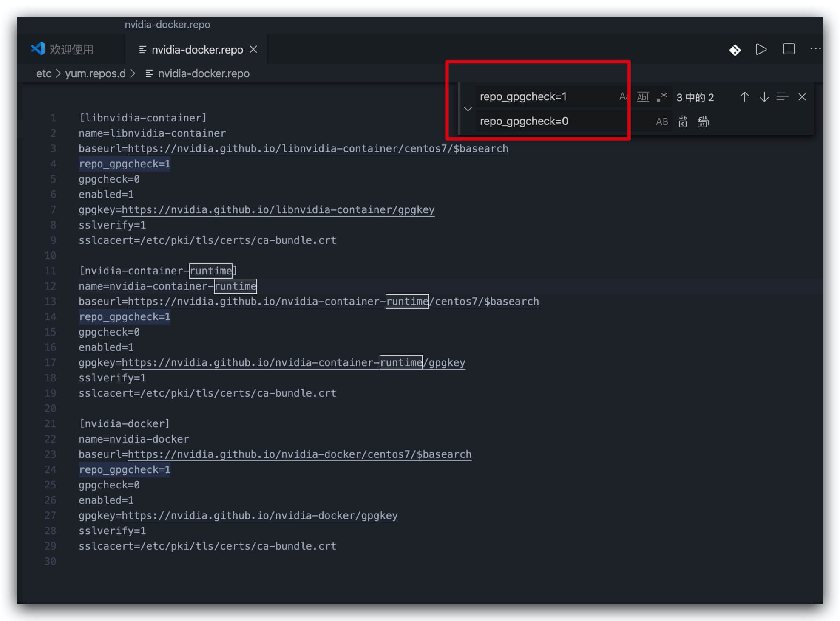840x621 pixels.
Task: Click the [nvidia-container-runtime] section header
Action: [x=158, y=271]
